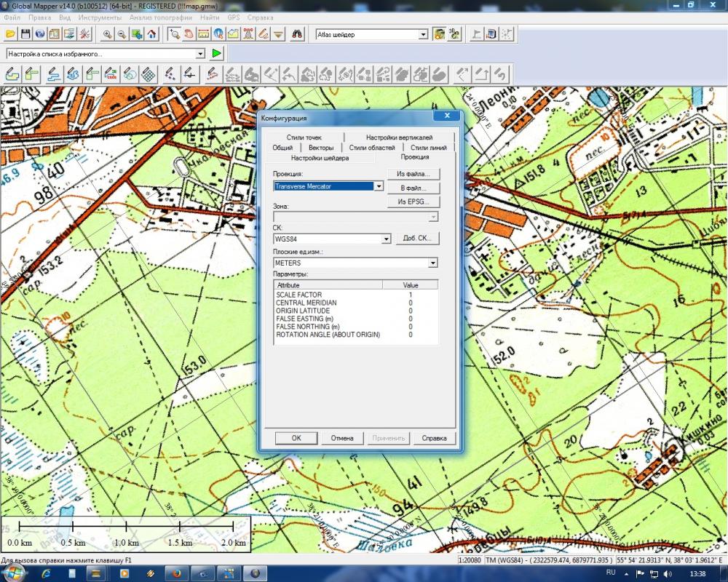Click the Open file folder icon
Viewport: 728px width, 582px height.
coord(11,34)
